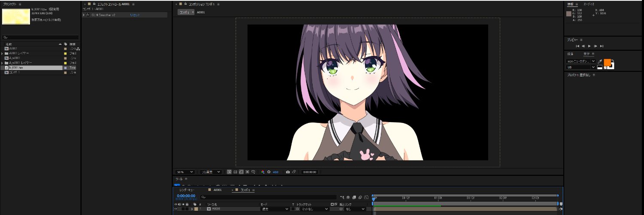This screenshot has width=644, height=215.
Task: Open the エフェクトコントロール panel menu icon
Action: (x=134, y=4)
